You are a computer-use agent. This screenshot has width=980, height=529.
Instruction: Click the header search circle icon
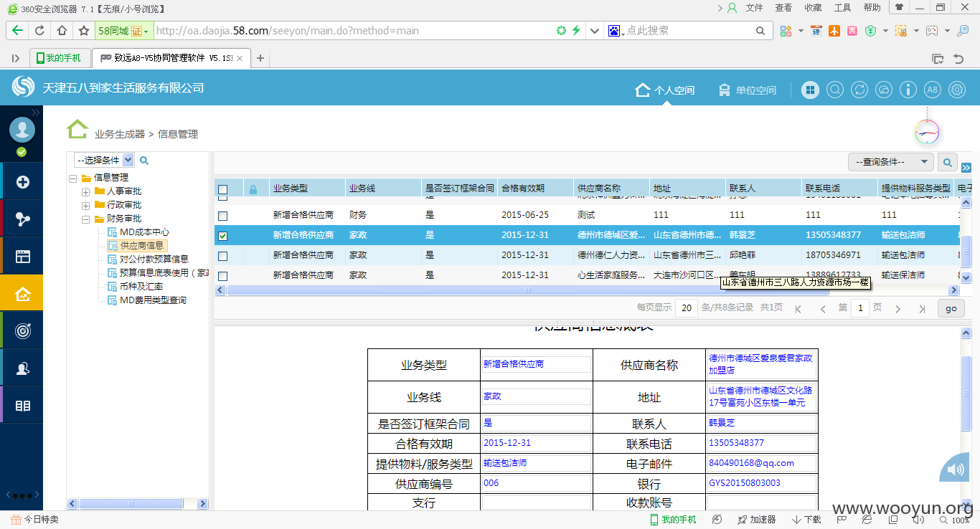pyautogui.click(x=834, y=90)
